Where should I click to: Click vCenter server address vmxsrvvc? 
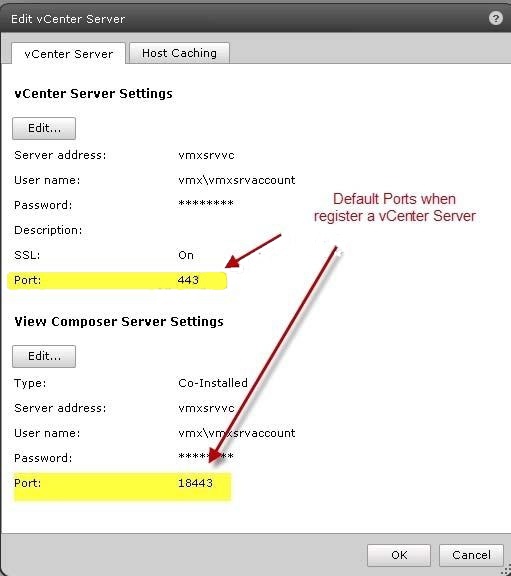206,155
